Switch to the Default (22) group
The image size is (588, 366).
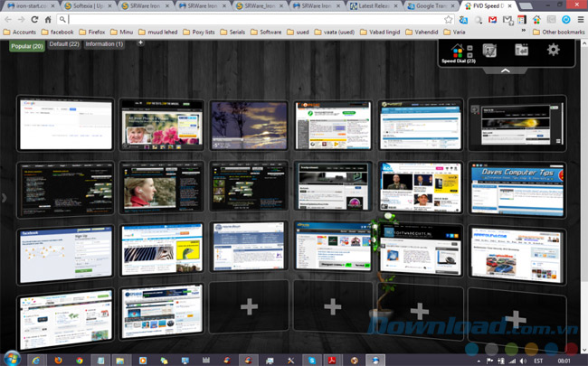64,43
